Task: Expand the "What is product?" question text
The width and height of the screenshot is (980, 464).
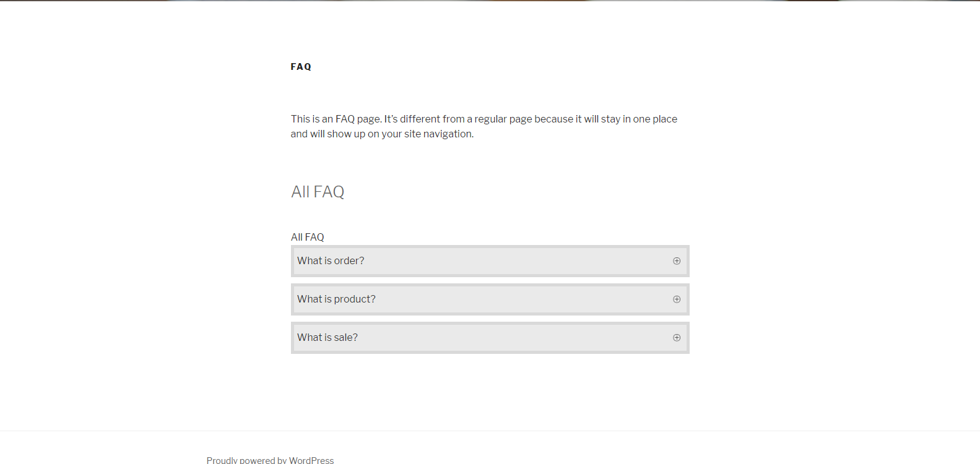Action: pyautogui.click(x=336, y=299)
